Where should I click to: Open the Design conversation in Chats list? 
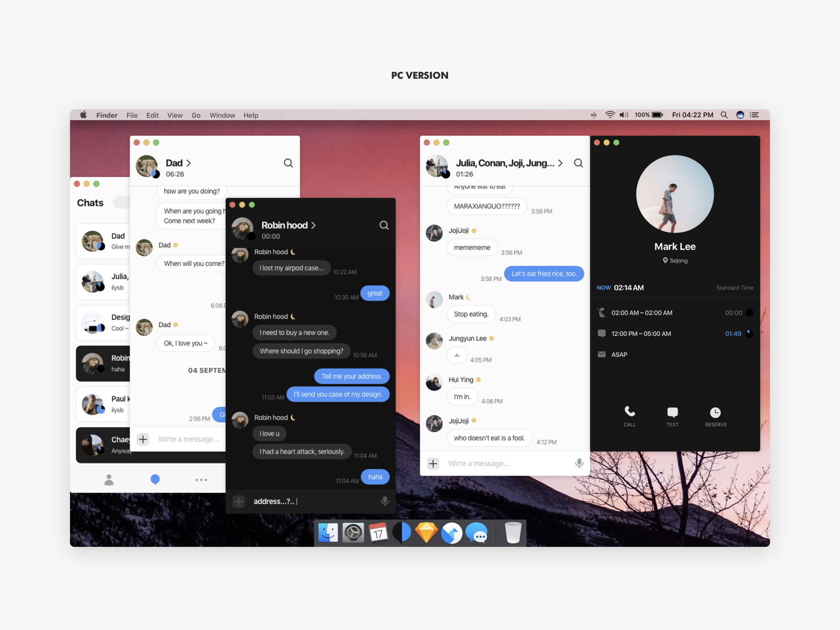pyautogui.click(x=103, y=323)
